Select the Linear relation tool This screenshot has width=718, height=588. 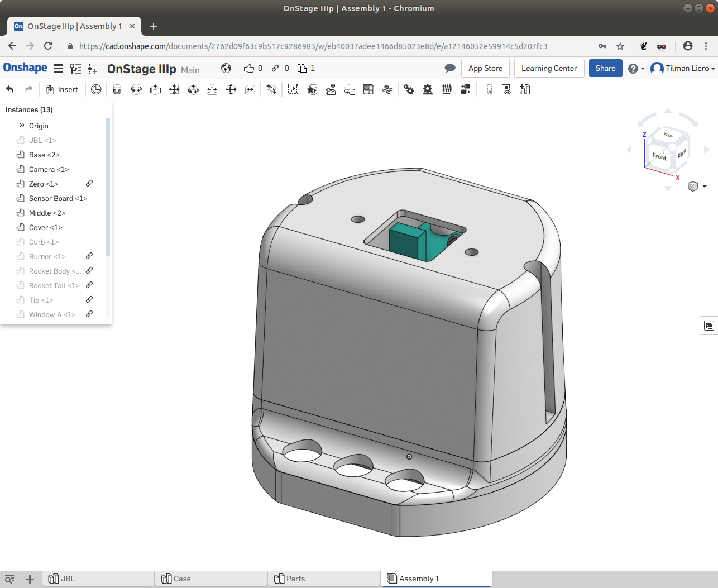tap(466, 89)
